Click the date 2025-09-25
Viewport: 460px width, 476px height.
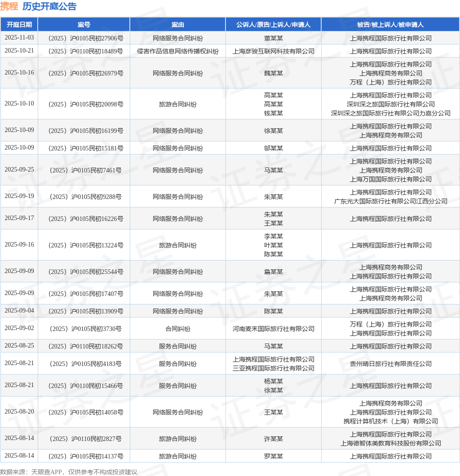click(x=19, y=169)
